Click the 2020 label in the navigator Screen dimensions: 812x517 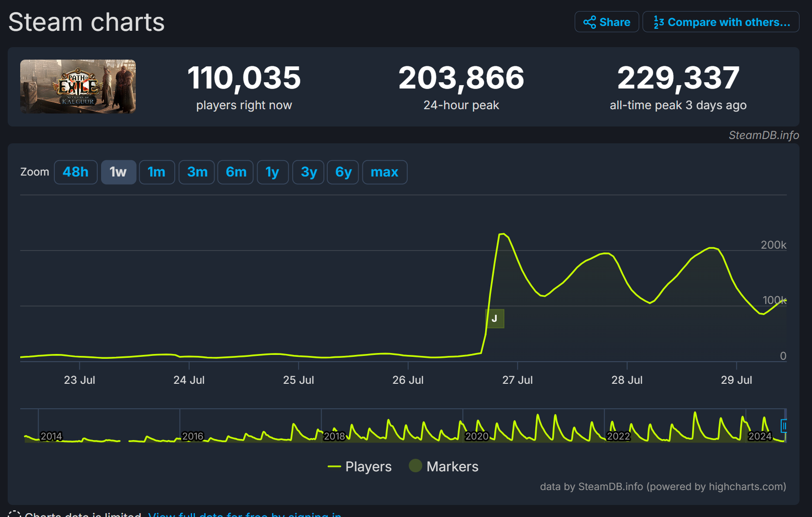pyautogui.click(x=477, y=436)
